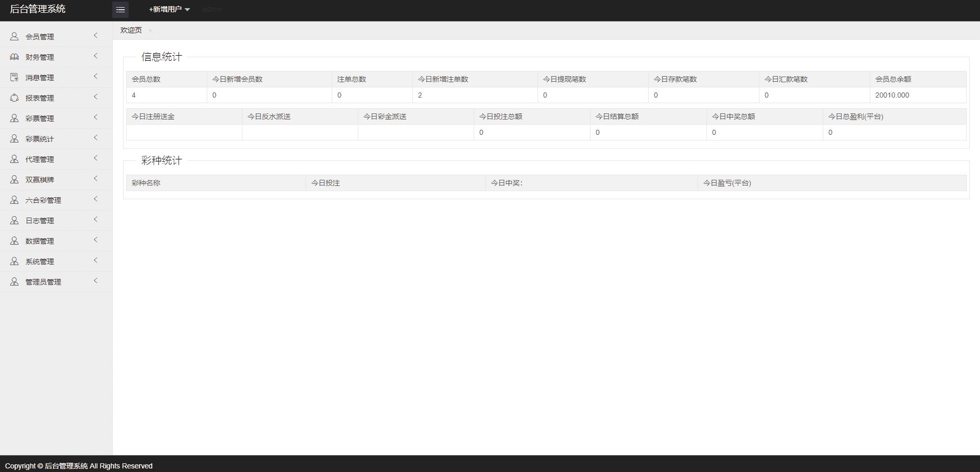Screen dimensions: 980x472
Task: Expand the 彩票统计 chevron arrow
Action: [95, 138]
